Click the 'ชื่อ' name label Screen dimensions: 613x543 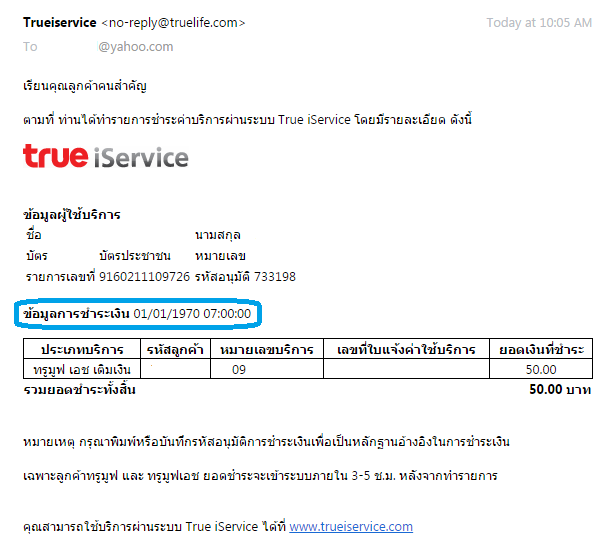click(x=34, y=235)
